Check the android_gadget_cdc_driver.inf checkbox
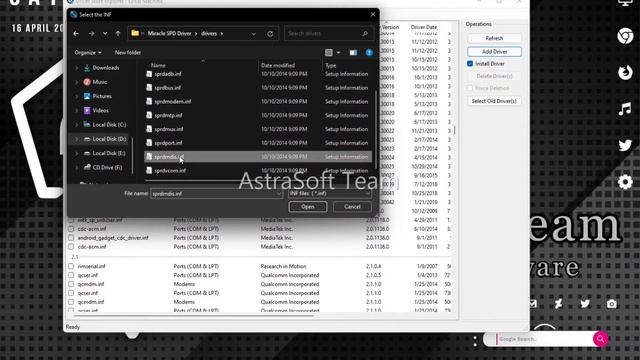This screenshot has width=640, height=360. point(71,238)
